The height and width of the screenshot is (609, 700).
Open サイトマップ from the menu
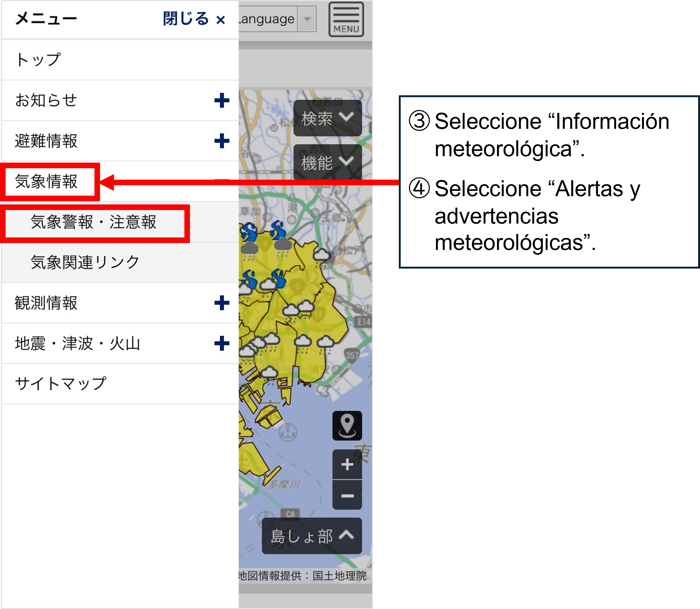click(x=60, y=384)
